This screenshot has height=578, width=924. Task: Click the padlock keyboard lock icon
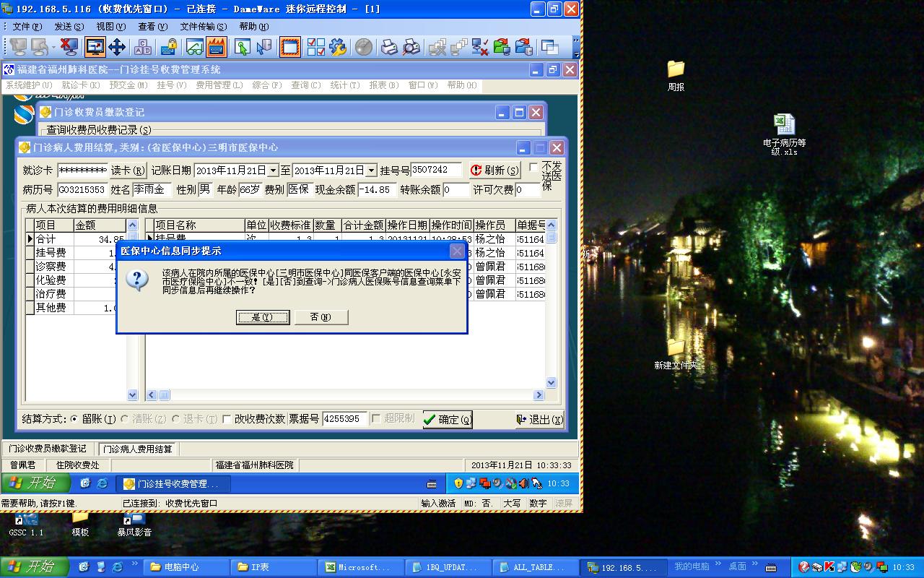coord(169,47)
